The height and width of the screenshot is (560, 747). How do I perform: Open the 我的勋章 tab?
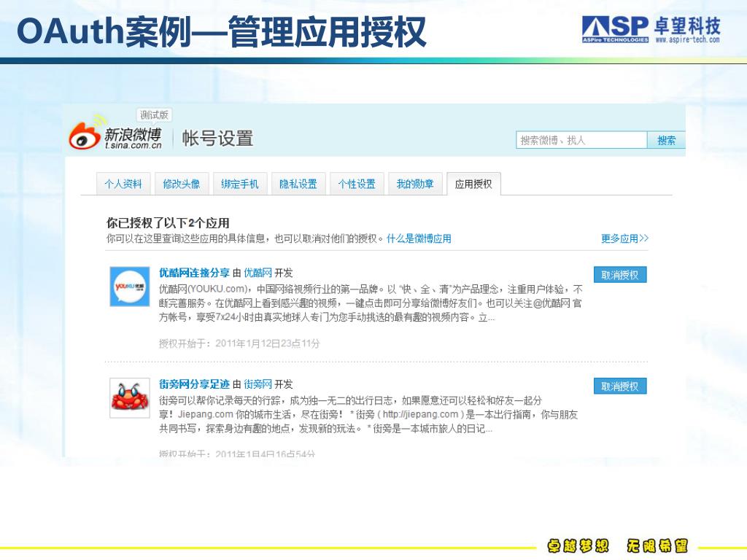415,184
